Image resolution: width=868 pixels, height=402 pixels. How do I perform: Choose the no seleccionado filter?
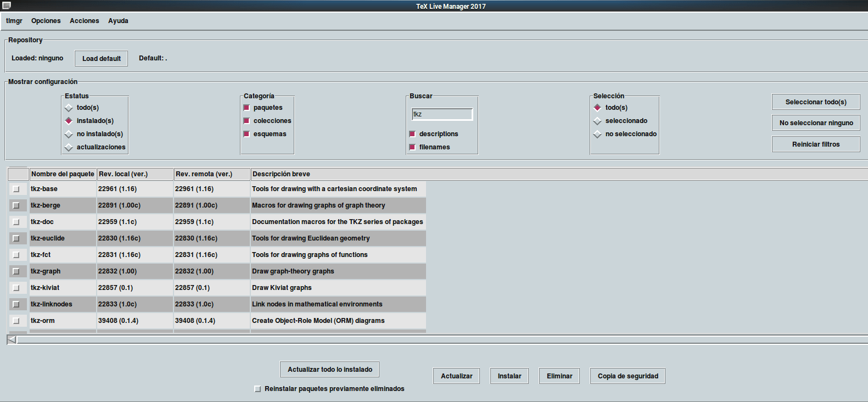[x=597, y=134]
